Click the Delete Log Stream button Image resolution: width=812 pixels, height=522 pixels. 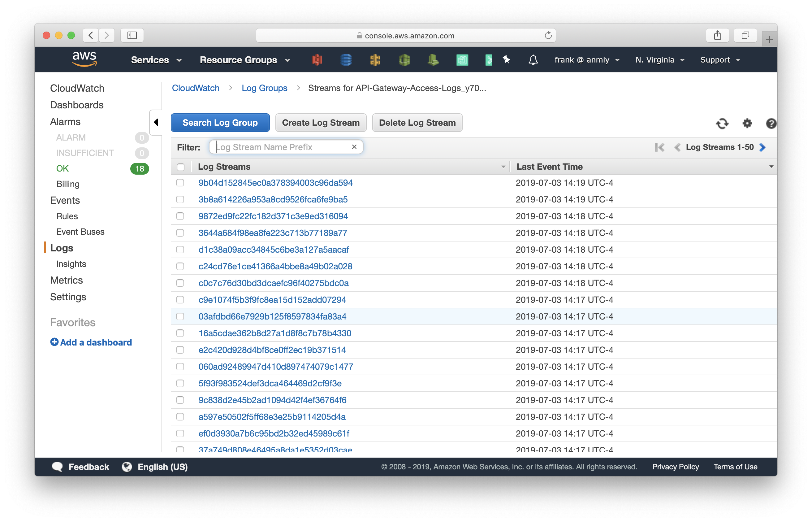click(x=417, y=123)
